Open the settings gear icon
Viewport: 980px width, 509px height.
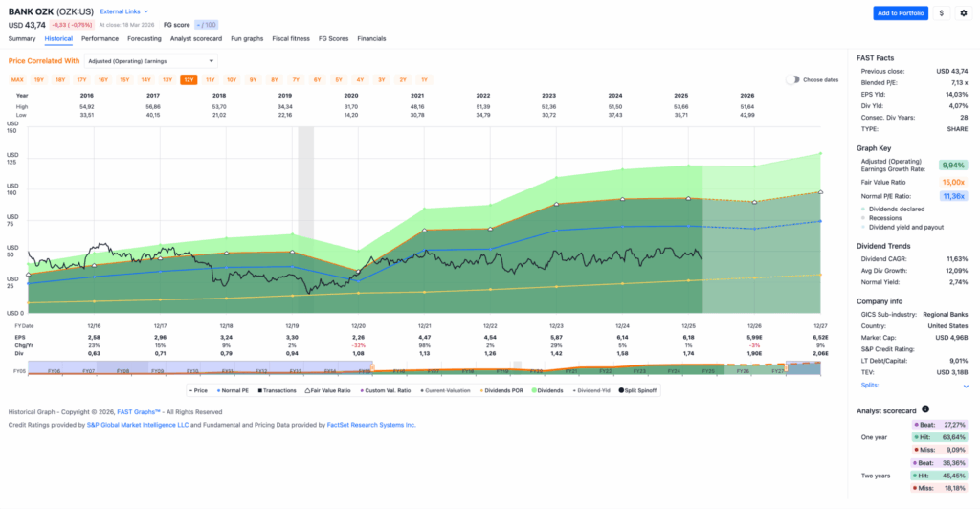[963, 13]
